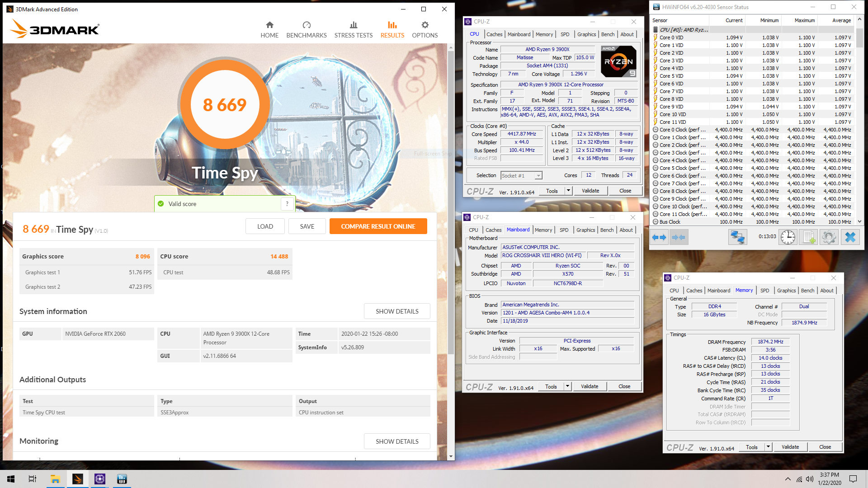Click the SAVE result button
Screen dimensions: 868x488
click(x=307, y=226)
